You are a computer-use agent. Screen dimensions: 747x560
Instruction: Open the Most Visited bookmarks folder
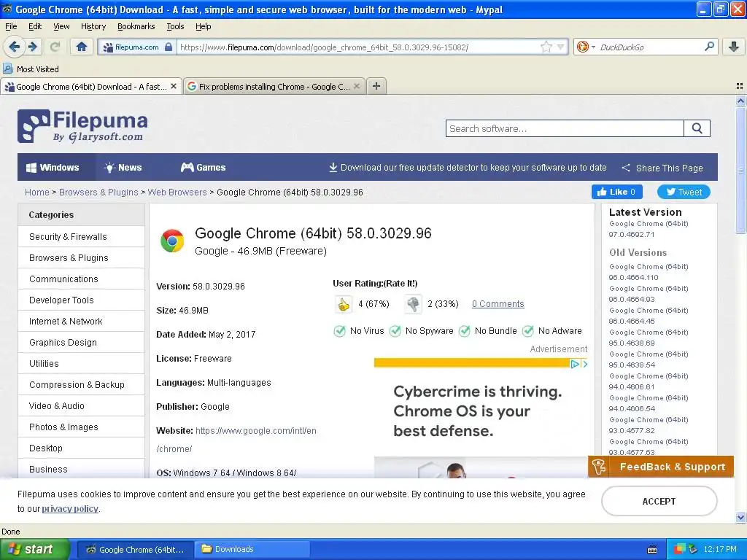[31, 69]
